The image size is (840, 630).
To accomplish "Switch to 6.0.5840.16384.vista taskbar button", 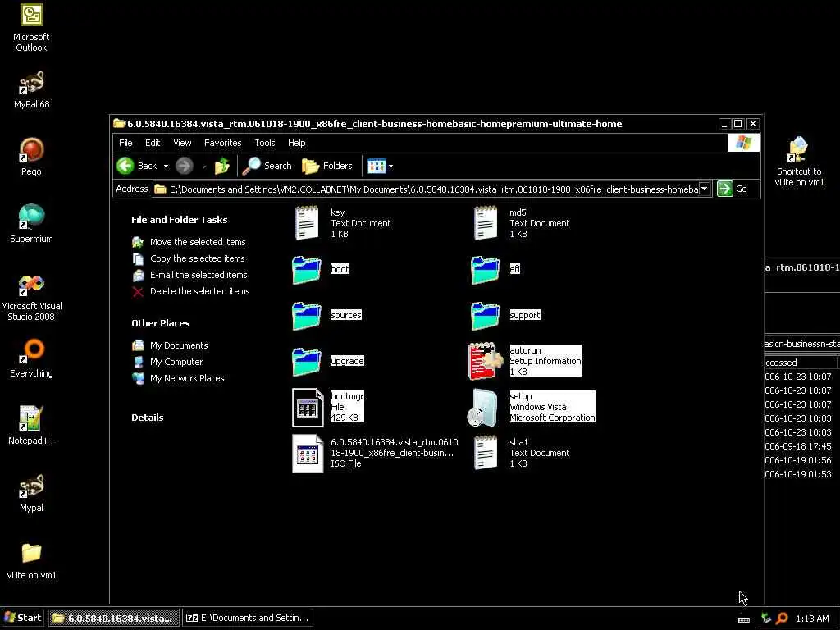I will click(114, 618).
